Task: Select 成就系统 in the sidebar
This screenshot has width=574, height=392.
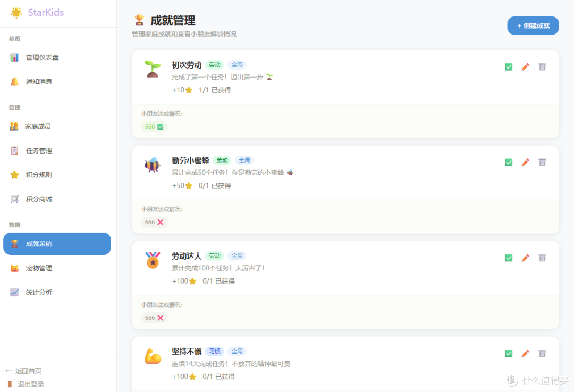Action: tap(57, 244)
